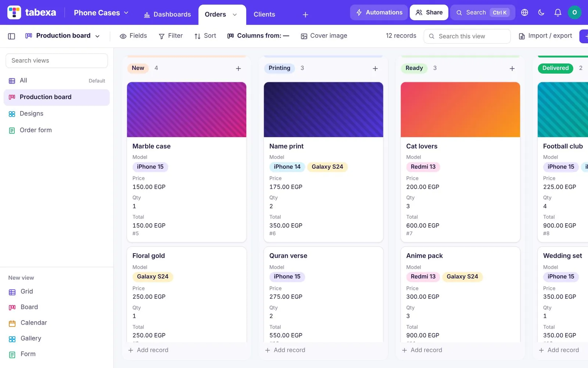Add record in Ready column
The height and width of the screenshot is (368, 588).
tap(422, 350)
